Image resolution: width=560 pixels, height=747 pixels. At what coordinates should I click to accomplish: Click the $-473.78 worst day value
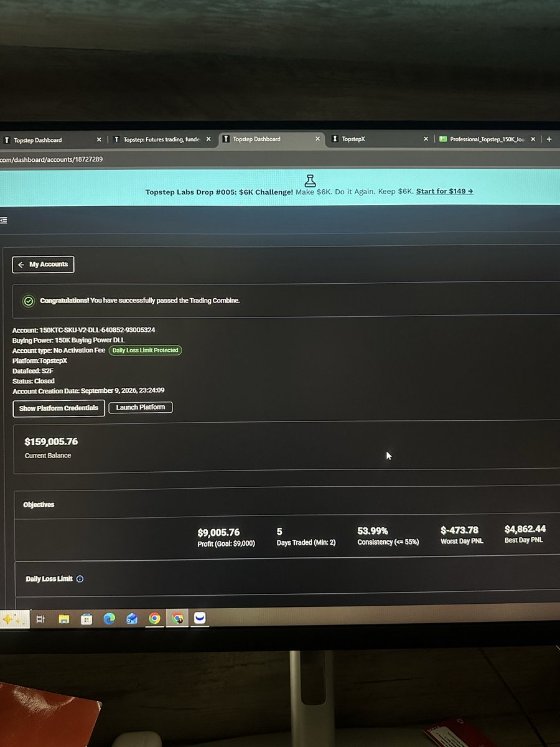[x=459, y=530]
